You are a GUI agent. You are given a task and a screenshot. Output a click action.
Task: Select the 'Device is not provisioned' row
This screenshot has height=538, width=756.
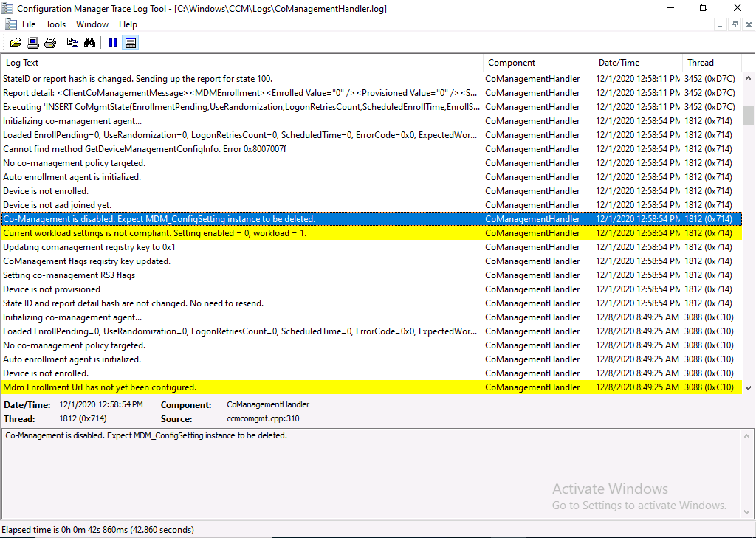pyautogui.click(x=371, y=289)
